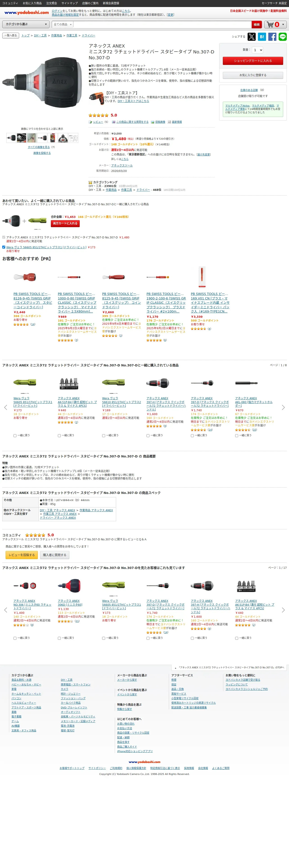Open 注文照会 in the top bar
The height and width of the screenshot is (868, 289).
tap(52, 3)
